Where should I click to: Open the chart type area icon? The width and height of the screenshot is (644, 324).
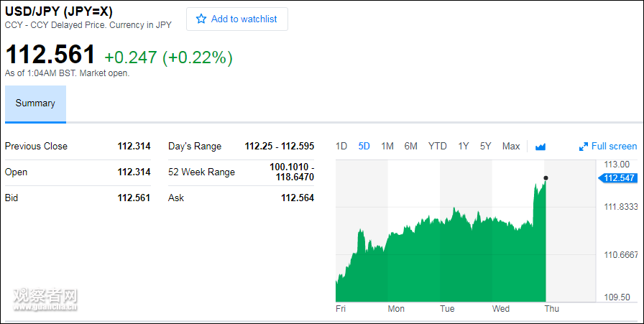[540, 147]
